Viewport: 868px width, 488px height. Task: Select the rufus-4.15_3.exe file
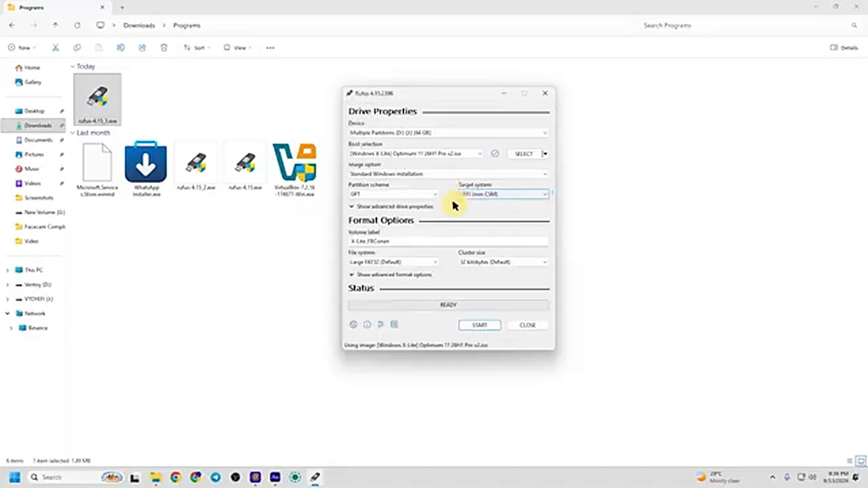point(98,100)
